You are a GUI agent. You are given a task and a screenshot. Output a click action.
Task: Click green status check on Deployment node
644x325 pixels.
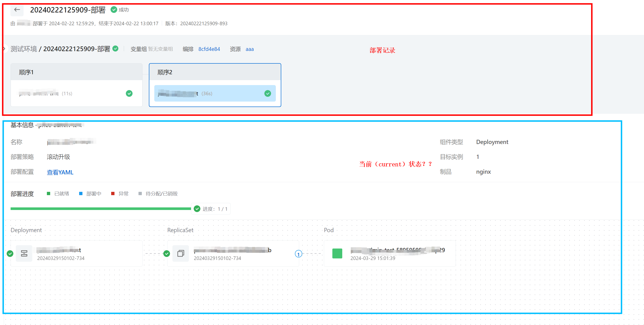[10, 254]
